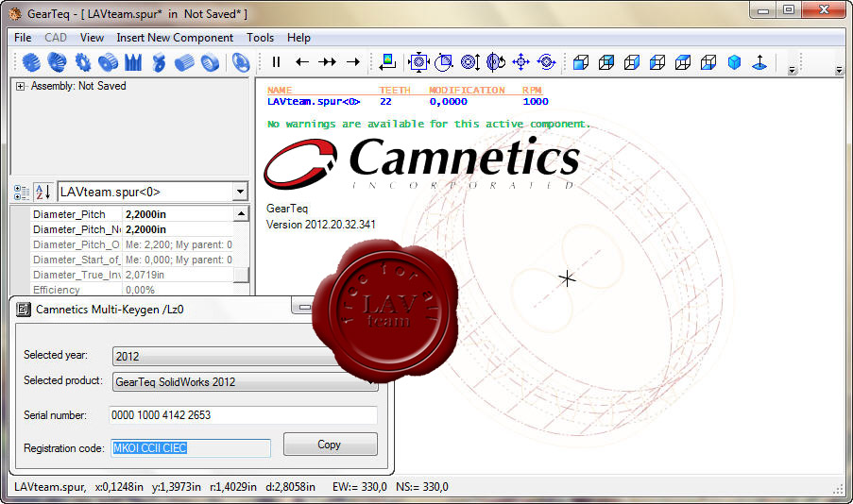
Task: Maximize the GearTeq main window
Action: [788, 10]
